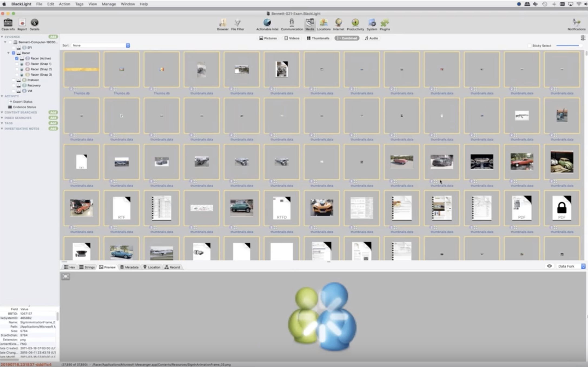The height and width of the screenshot is (367, 588).
Task: Open the Locations view
Action: [323, 25]
